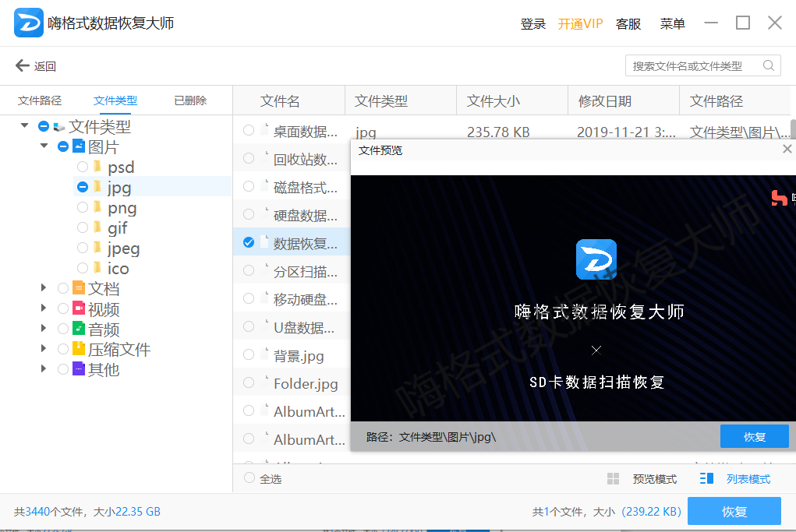Click 登录 to log in
The height and width of the screenshot is (532, 796).
click(x=533, y=24)
